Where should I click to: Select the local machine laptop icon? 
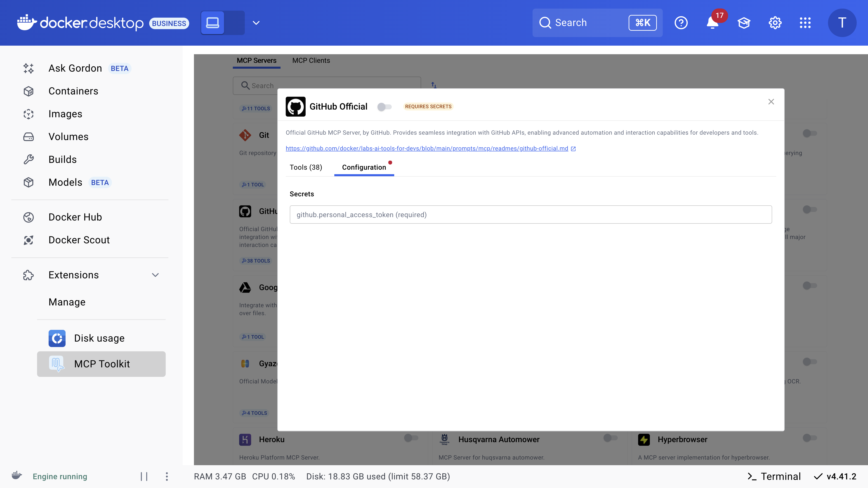(x=212, y=23)
